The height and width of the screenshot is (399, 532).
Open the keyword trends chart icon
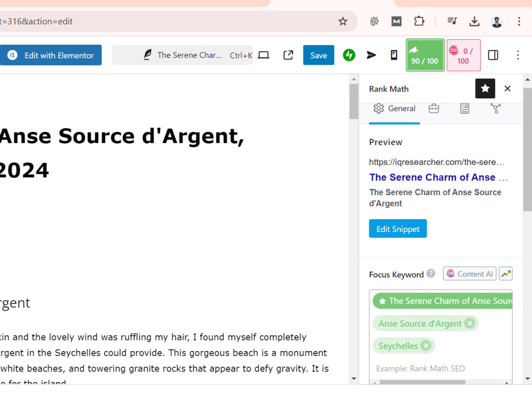pos(506,274)
